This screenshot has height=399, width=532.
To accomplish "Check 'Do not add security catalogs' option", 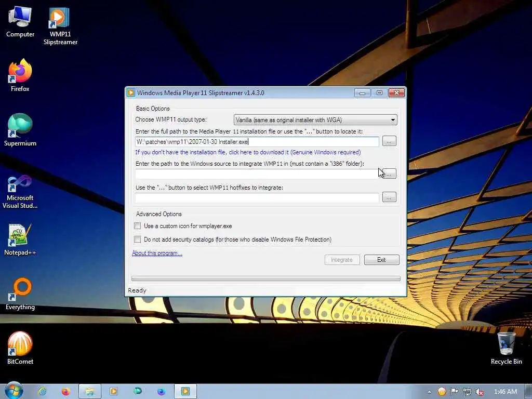I will (x=137, y=239).
